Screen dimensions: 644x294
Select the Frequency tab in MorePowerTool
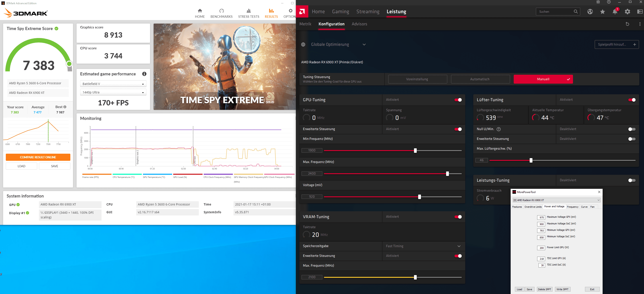[x=573, y=207]
